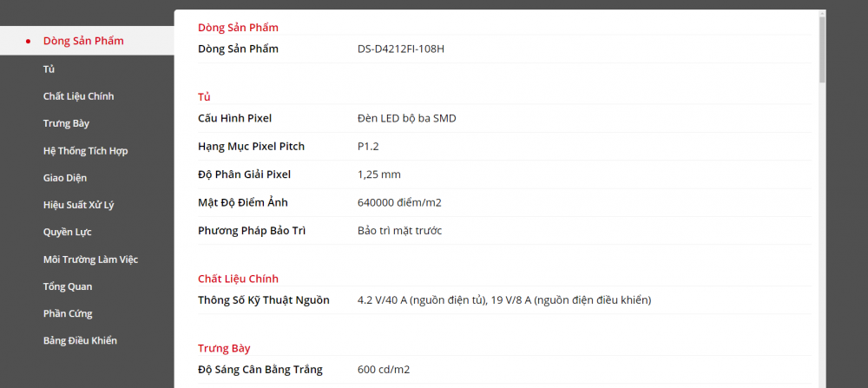
Task: Select Dòng Sản Phẩm in the sidebar
Action: [x=83, y=41]
